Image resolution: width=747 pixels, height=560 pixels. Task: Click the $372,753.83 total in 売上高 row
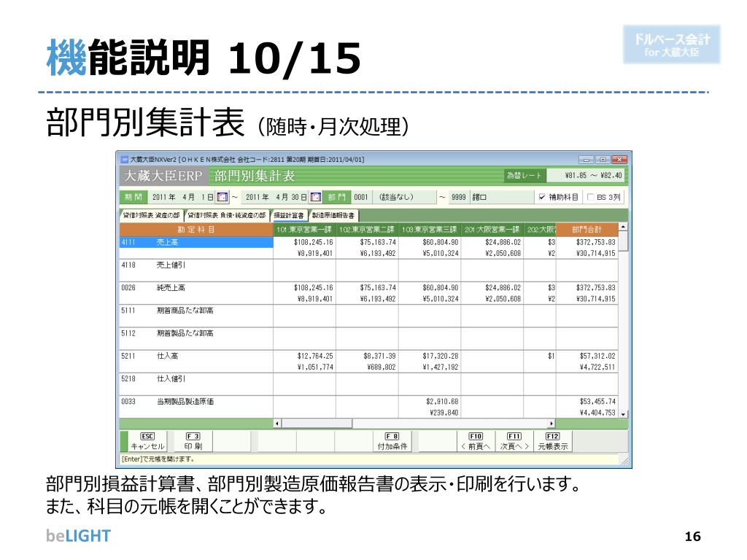click(595, 242)
